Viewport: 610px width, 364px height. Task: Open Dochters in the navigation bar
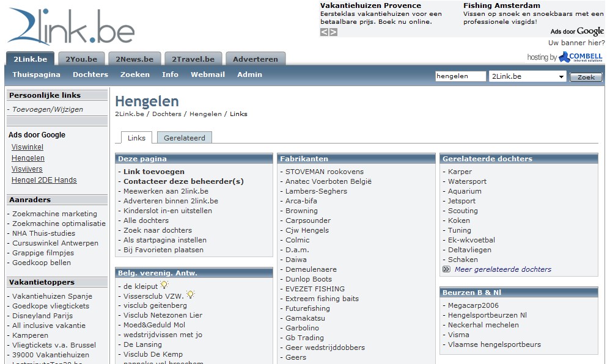click(90, 75)
